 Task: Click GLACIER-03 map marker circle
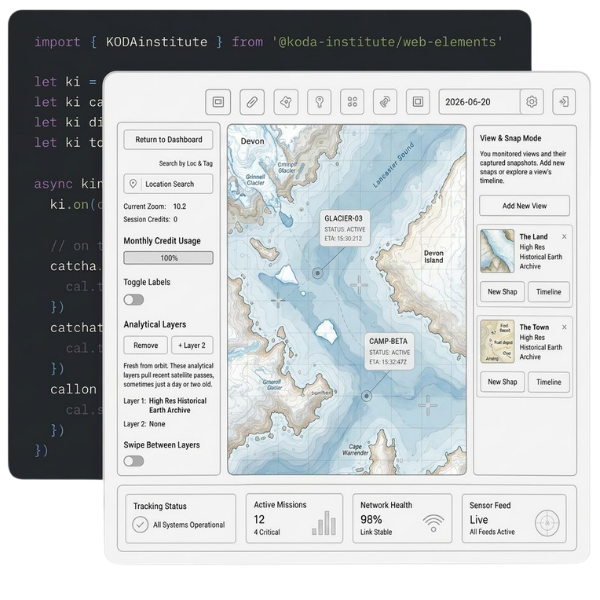tap(317, 273)
